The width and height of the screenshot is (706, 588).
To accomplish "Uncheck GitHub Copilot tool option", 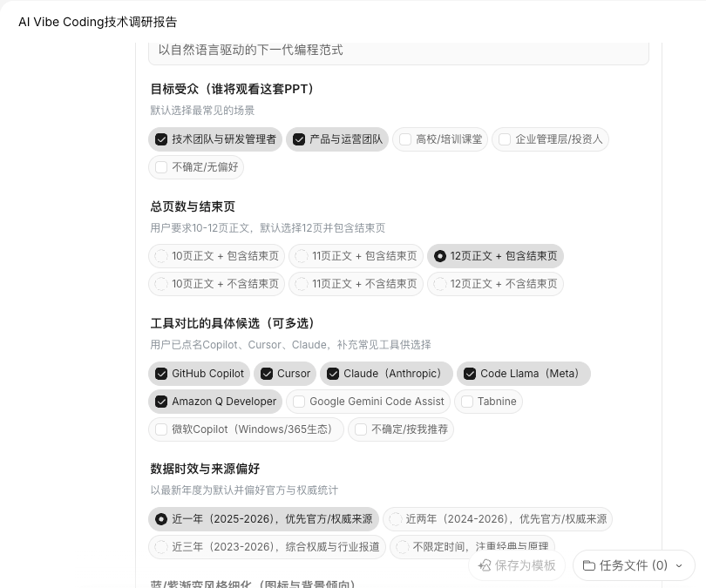I will pos(199,374).
